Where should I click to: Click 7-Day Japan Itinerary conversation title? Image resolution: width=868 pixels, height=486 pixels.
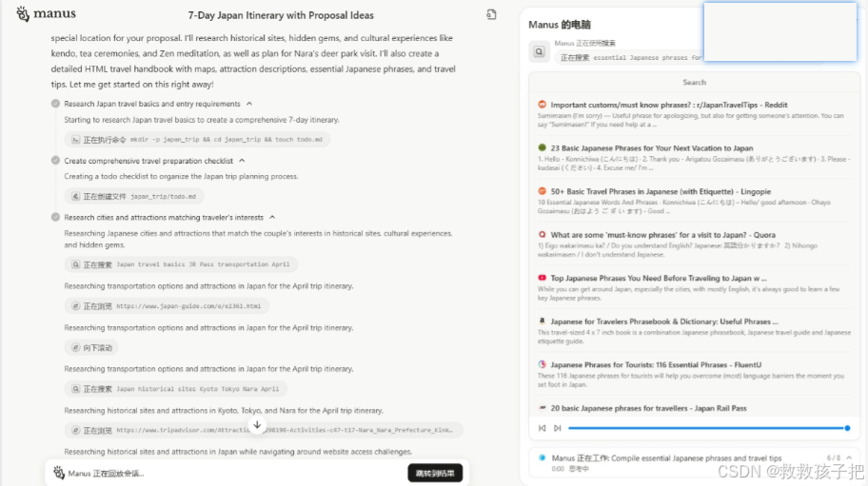[281, 15]
